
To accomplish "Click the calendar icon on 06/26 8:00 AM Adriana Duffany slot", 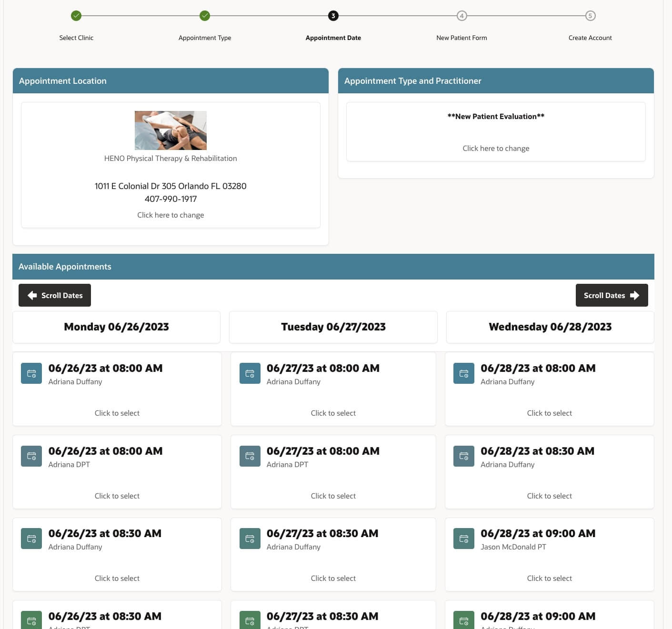I will pyautogui.click(x=31, y=373).
